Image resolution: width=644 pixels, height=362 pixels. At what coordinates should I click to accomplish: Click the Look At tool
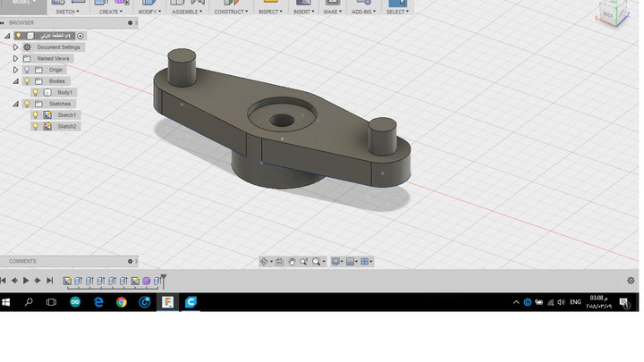(x=280, y=262)
